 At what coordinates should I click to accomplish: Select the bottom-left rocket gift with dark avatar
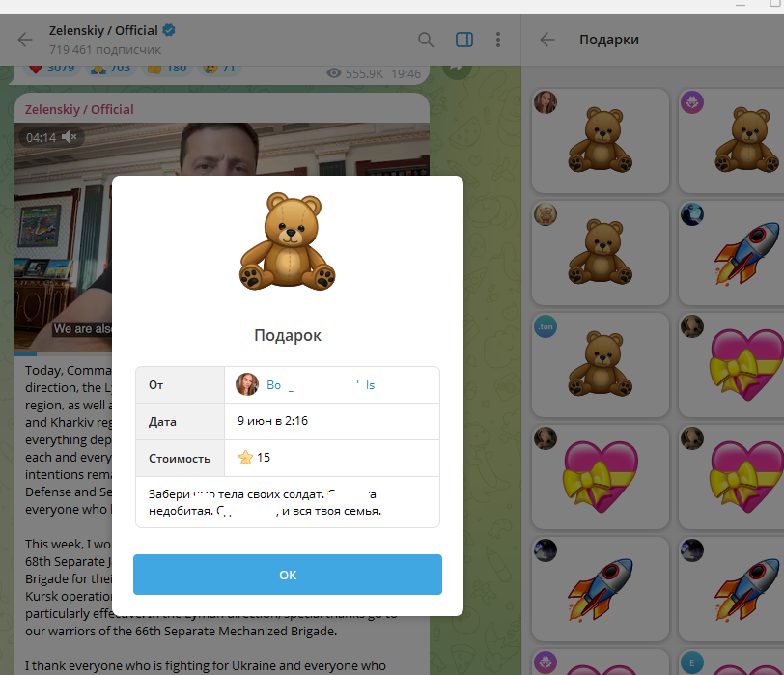(600, 589)
